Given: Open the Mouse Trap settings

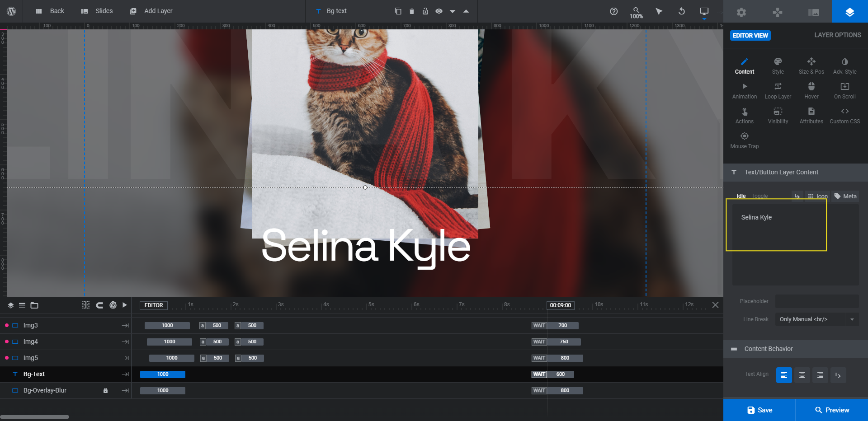Looking at the screenshot, I should click(x=745, y=140).
